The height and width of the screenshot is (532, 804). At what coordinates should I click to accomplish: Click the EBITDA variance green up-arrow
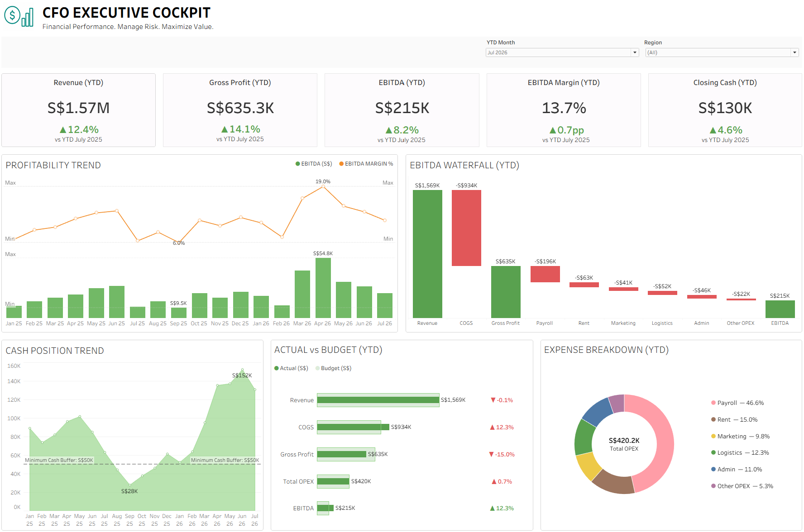coord(492,508)
